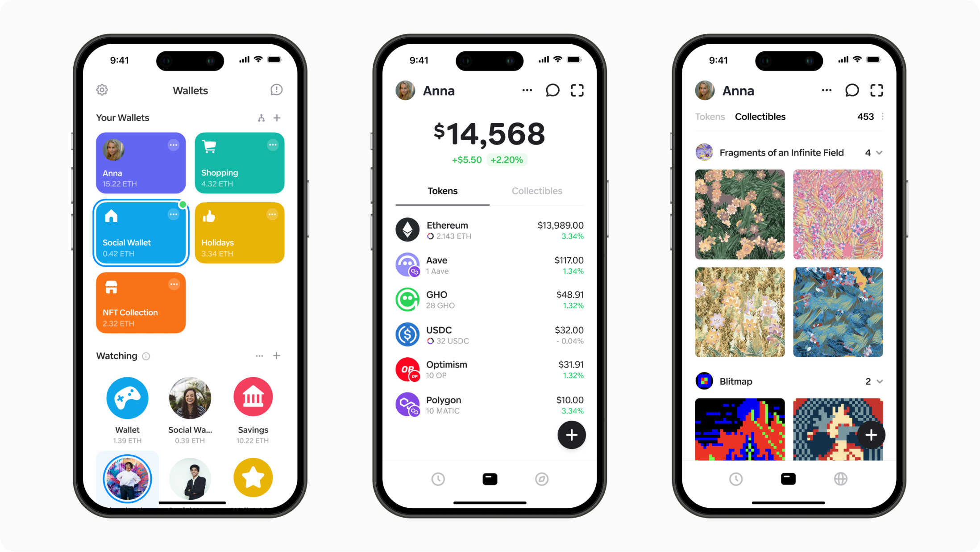
Task: Tap the Polygon token icon
Action: pyautogui.click(x=408, y=404)
